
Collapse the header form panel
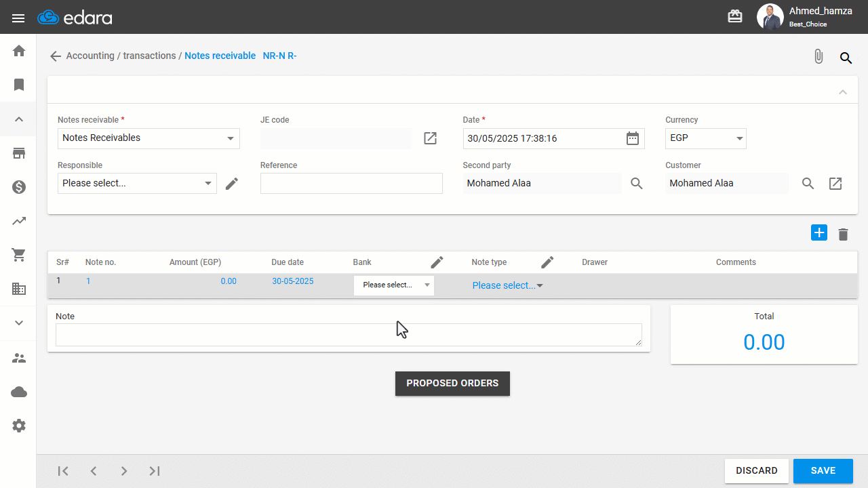(843, 91)
